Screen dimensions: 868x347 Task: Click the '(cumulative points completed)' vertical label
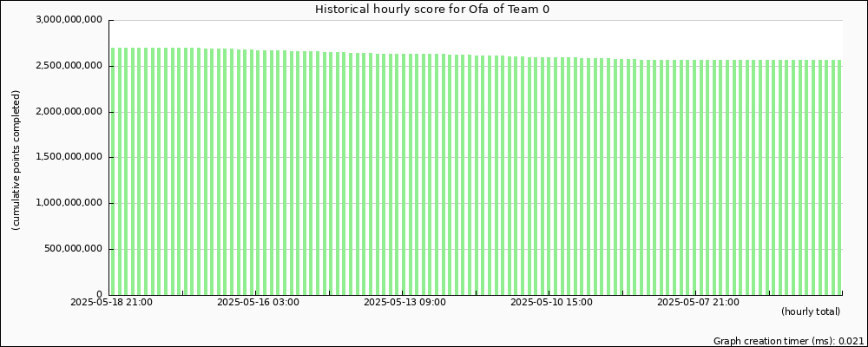16,160
